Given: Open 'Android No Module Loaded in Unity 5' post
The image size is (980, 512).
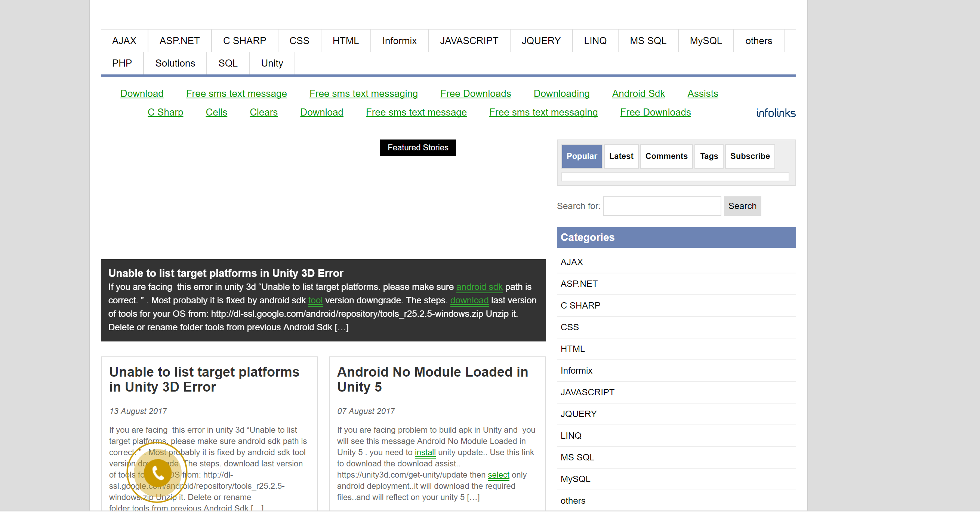Looking at the screenshot, I should pos(432,379).
